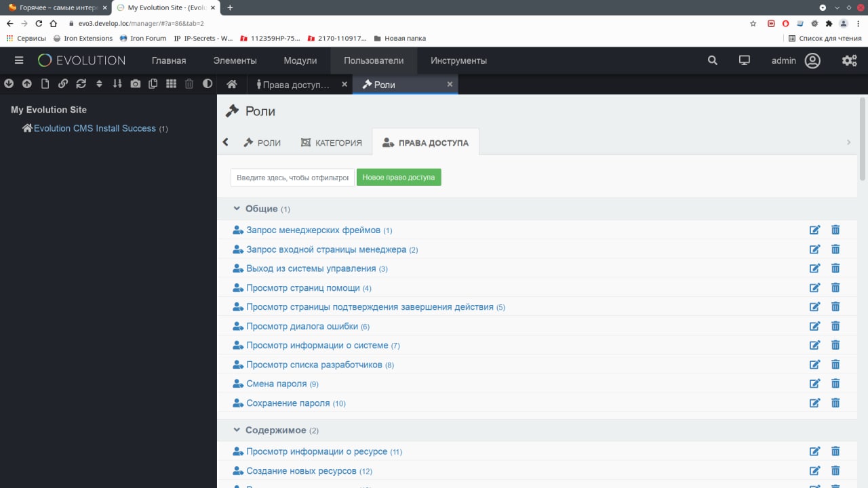Edit 'Выход из системы управления' permission
Image resolution: width=868 pixels, height=488 pixels.
[x=815, y=268]
